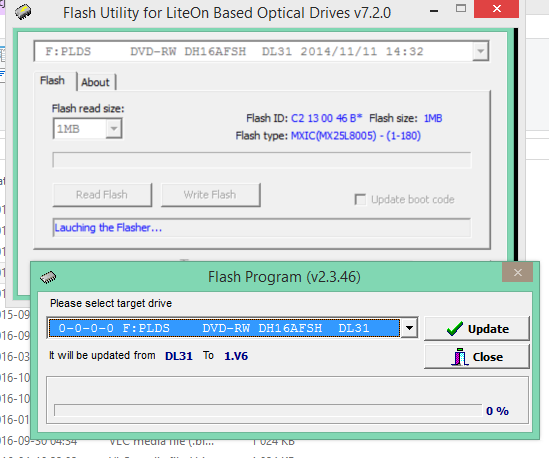Minimize the Flash Utility window
The width and height of the screenshot is (549, 458).
point(434,11)
